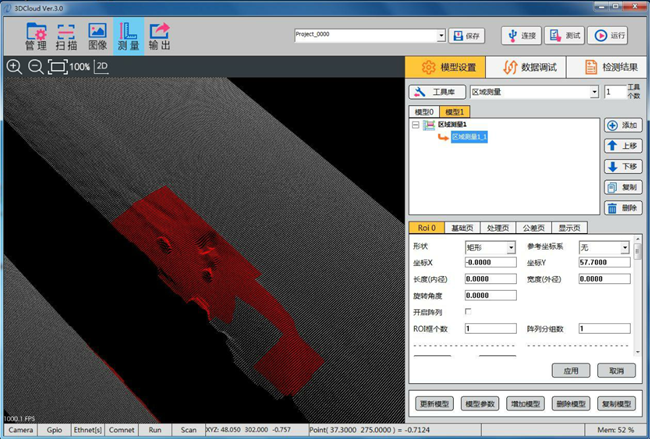
Task: Click the 添加 add button
Action: click(x=623, y=125)
